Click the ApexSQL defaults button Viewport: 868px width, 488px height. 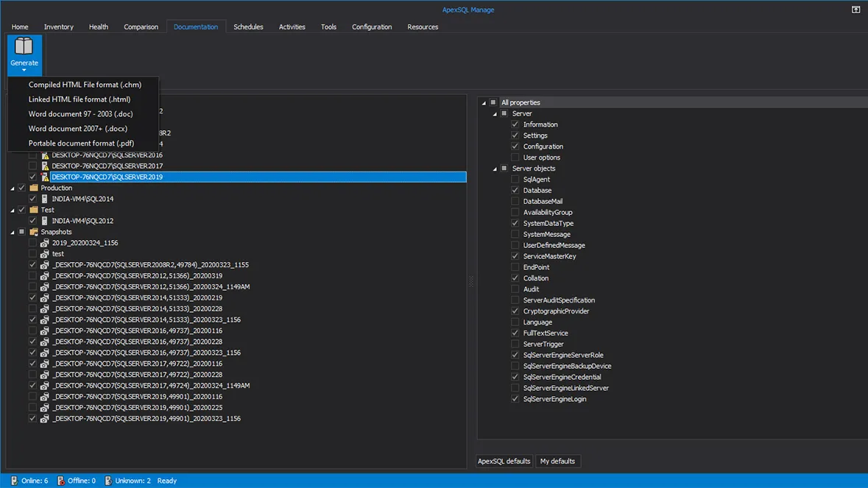[x=504, y=461]
